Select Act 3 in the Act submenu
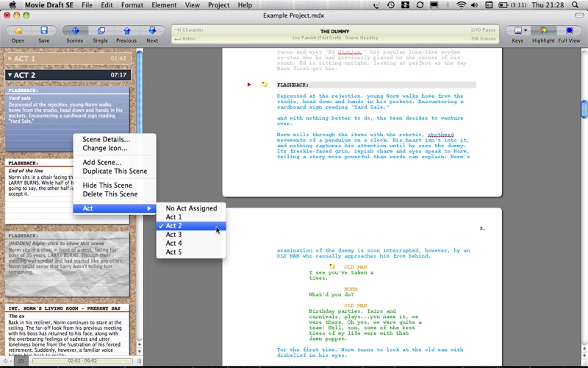 pos(173,235)
